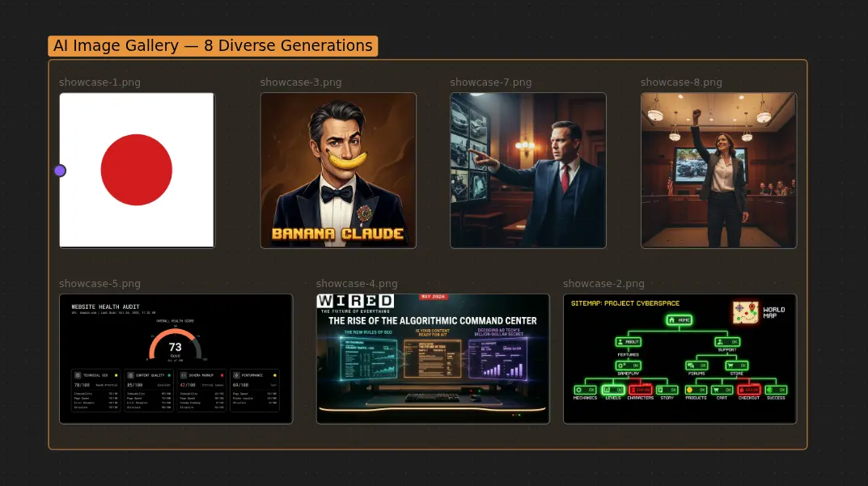The height and width of the screenshot is (486, 868).
Task: Click the AI Image Gallery header label
Action: 214,46
